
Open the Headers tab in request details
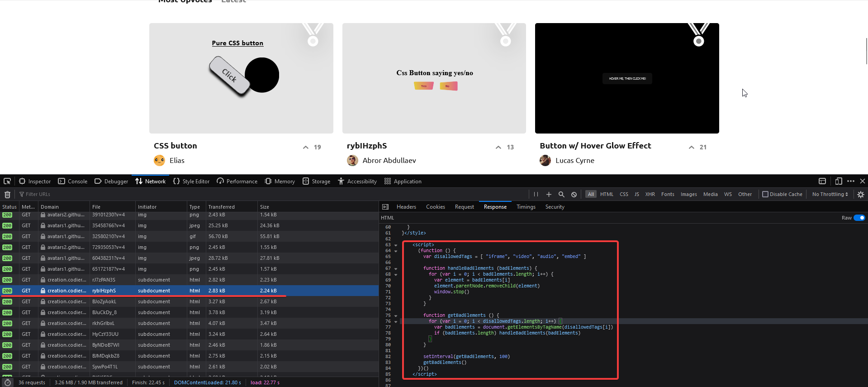406,207
